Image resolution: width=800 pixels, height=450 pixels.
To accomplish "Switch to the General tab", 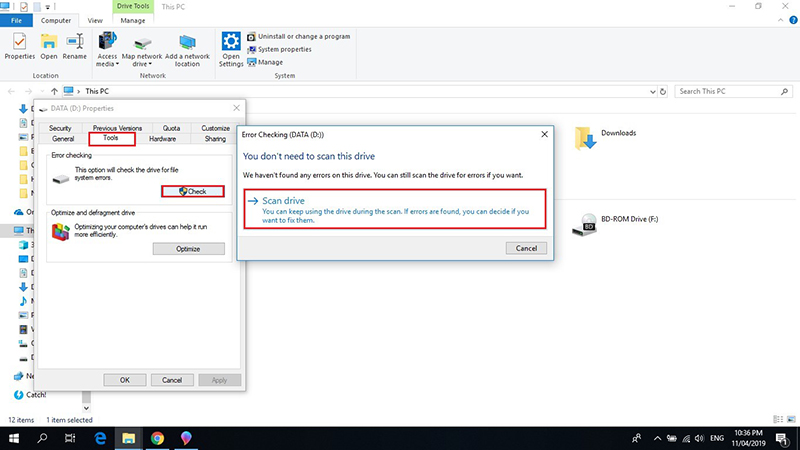I will (63, 139).
